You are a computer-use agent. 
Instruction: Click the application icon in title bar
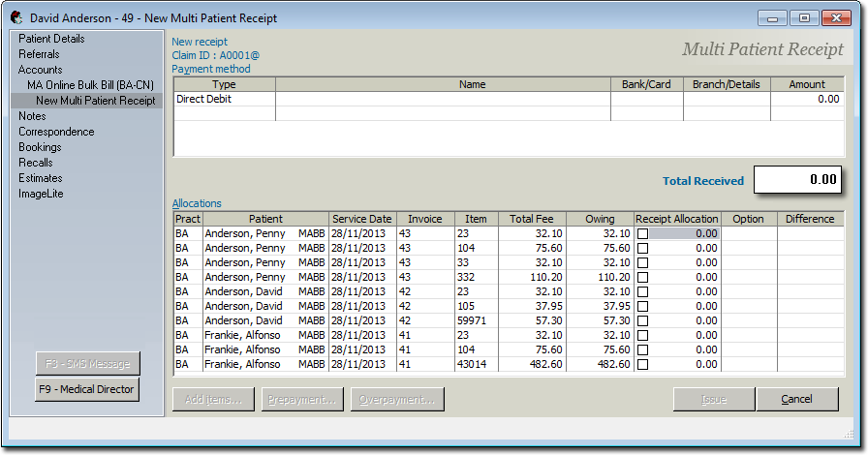[x=15, y=18]
